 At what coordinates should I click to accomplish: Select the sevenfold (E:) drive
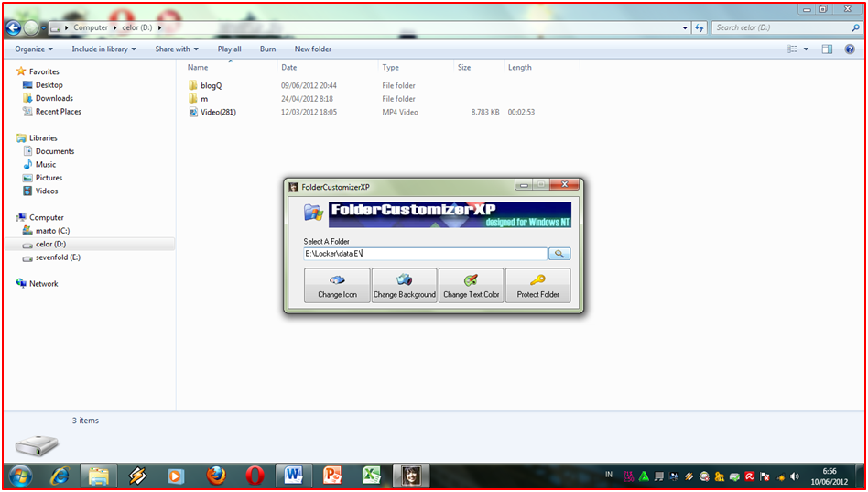(x=51, y=257)
